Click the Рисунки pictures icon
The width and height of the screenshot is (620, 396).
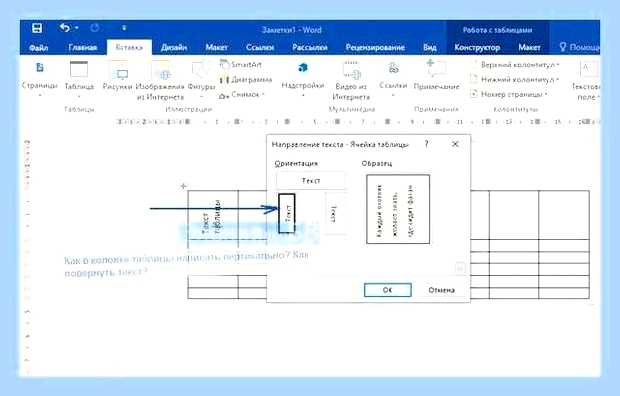tap(122, 74)
